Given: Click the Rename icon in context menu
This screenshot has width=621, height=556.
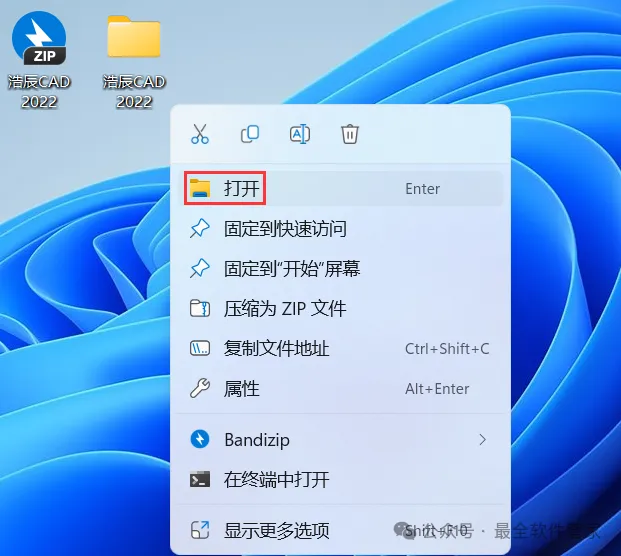Looking at the screenshot, I should click(x=300, y=134).
